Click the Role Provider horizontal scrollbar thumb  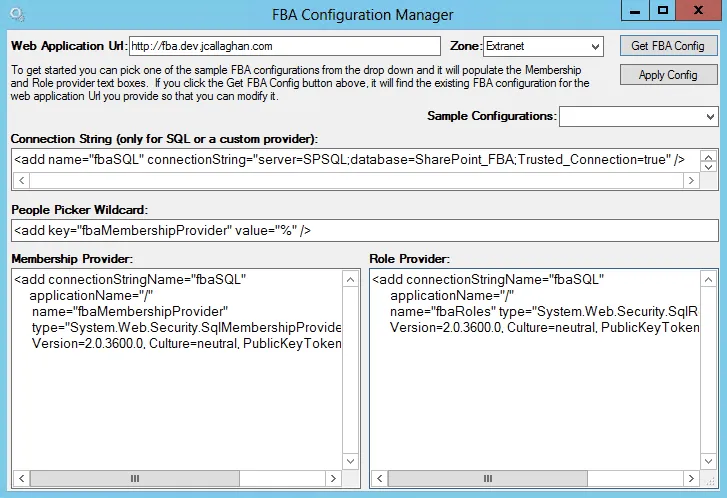(x=488, y=478)
